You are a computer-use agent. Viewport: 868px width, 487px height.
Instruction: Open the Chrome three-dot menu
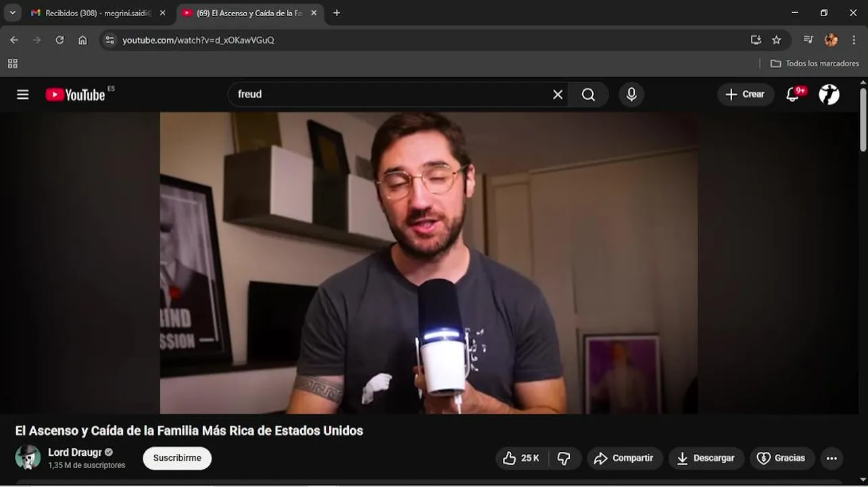click(x=854, y=40)
